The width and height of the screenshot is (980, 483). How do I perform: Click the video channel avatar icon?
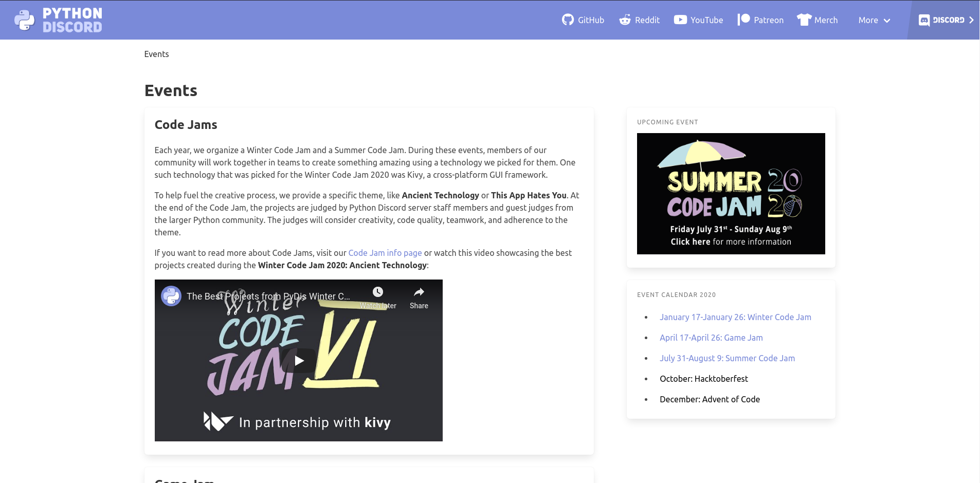click(171, 296)
